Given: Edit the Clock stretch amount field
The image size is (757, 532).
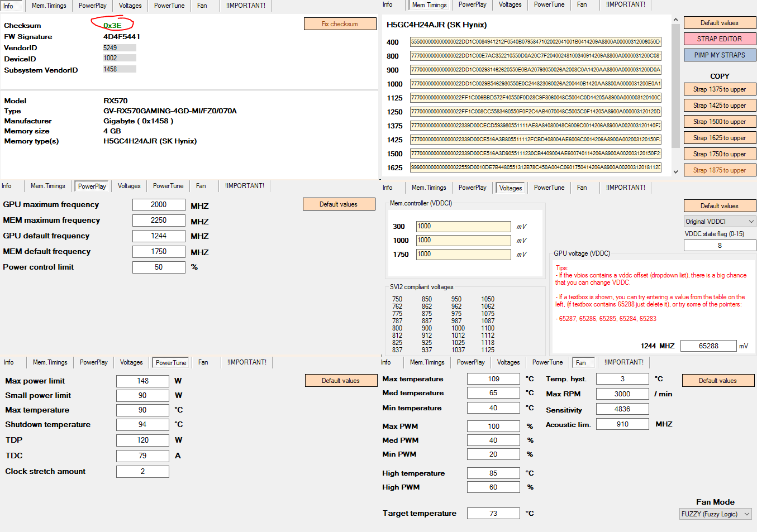Looking at the screenshot, I should point(142,472).
